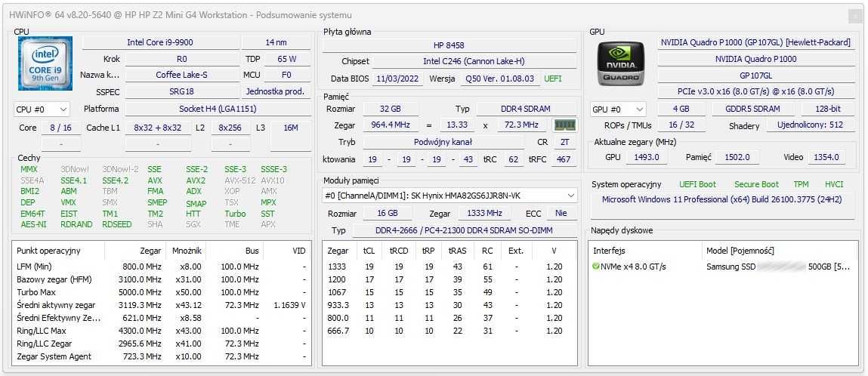Click the 128-bit bus width field
This screenshot has width=868, height=376.
pos(826,109)
